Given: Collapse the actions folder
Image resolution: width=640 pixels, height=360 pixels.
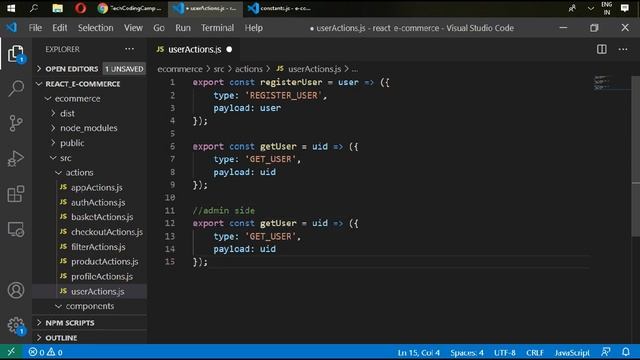Looking at the screenshot, I should pyautogui.click(x=79, y=172).
